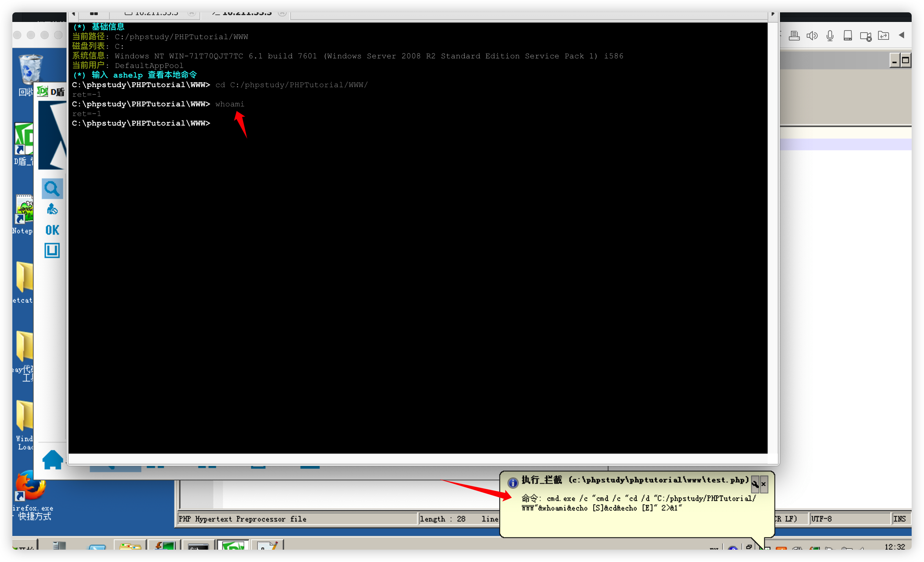Click the wrench settings icon in the interception popup
924x562 pixels.
click(x=755, y=484)
